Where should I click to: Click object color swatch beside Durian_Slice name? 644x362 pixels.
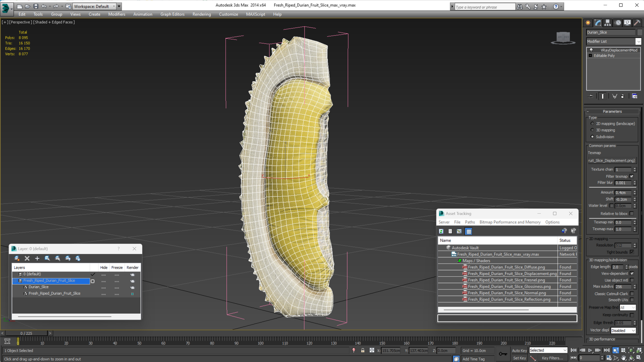coord(639,32)
